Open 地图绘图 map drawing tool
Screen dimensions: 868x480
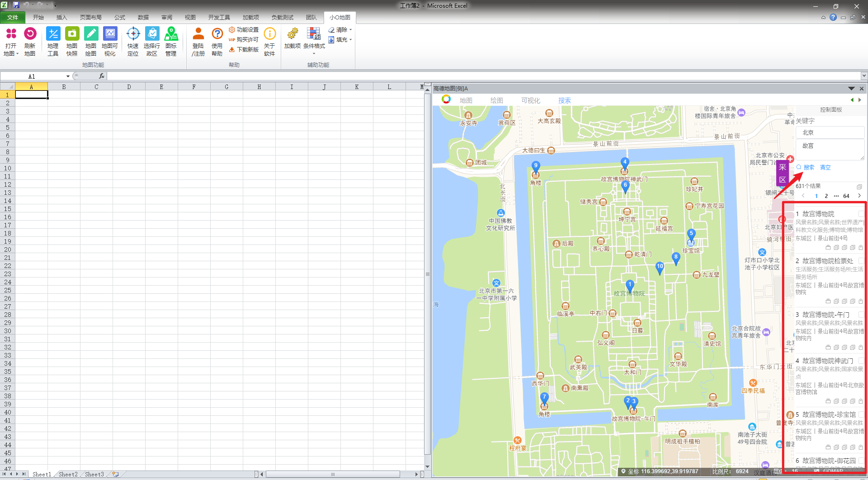pyautogui.click(x=91, y=34)
